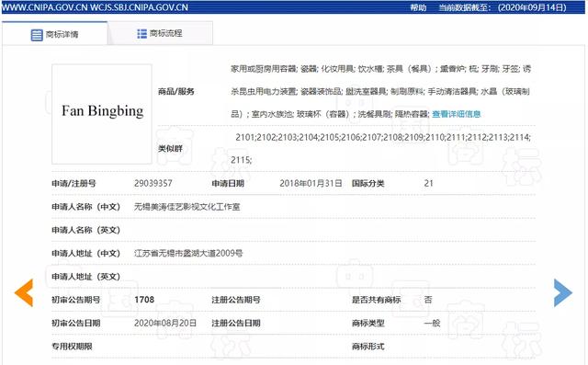Click the 初审公告期号 label
Viewport: 588px width, 365px height.
[76, 300]
